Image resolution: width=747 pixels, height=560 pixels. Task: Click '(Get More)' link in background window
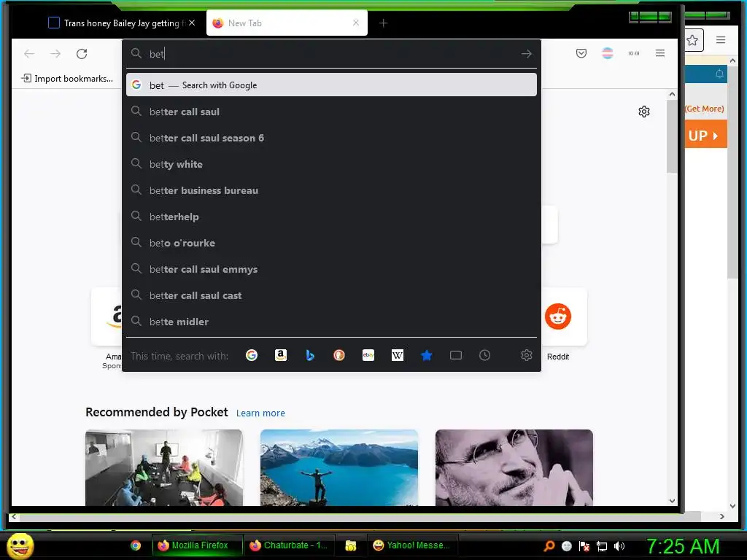click(x=705, y=109)
